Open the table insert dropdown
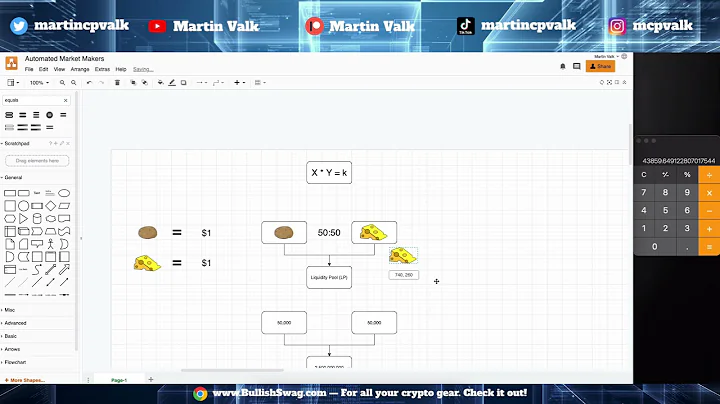This screenshot has width=720, height=404. point(260,83)
